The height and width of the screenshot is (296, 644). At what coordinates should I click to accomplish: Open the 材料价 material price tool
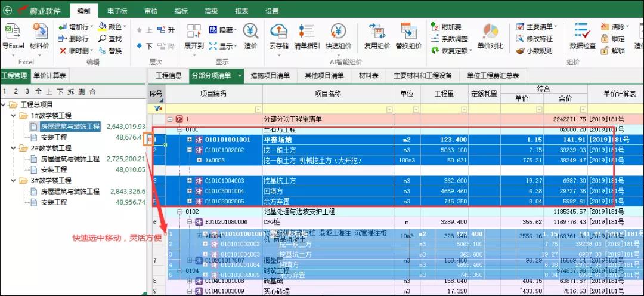tap(39, 33)
